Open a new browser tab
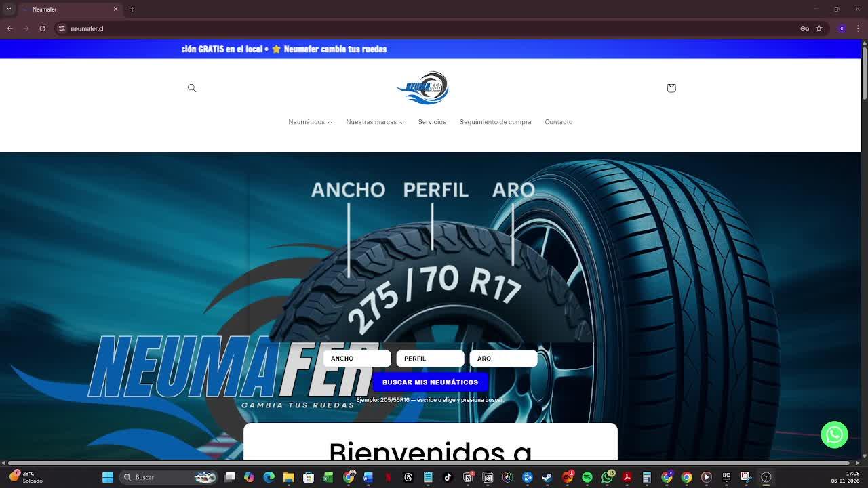Image resolution: width=868 pixels, height=488 pixels. 132,9
